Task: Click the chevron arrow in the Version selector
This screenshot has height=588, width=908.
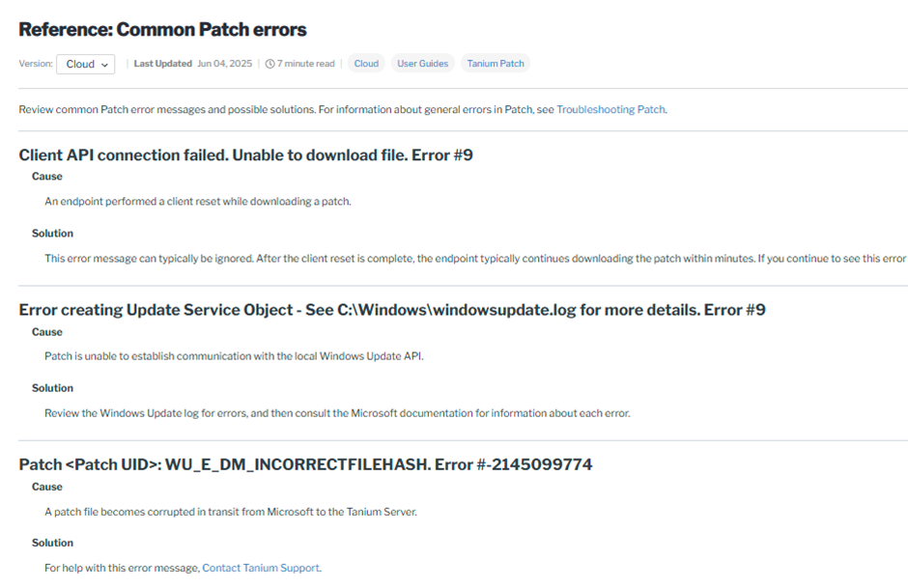Action: click(x=104, y=65)
